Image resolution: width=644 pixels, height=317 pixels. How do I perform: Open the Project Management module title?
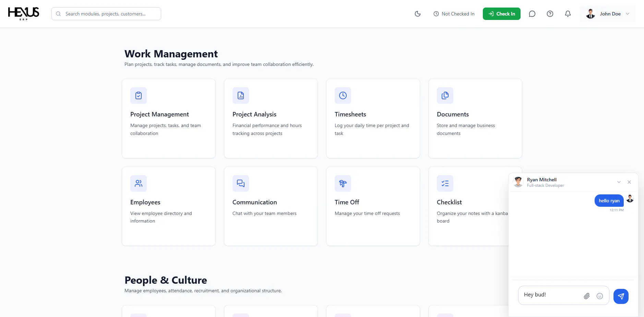coord(159,114)
